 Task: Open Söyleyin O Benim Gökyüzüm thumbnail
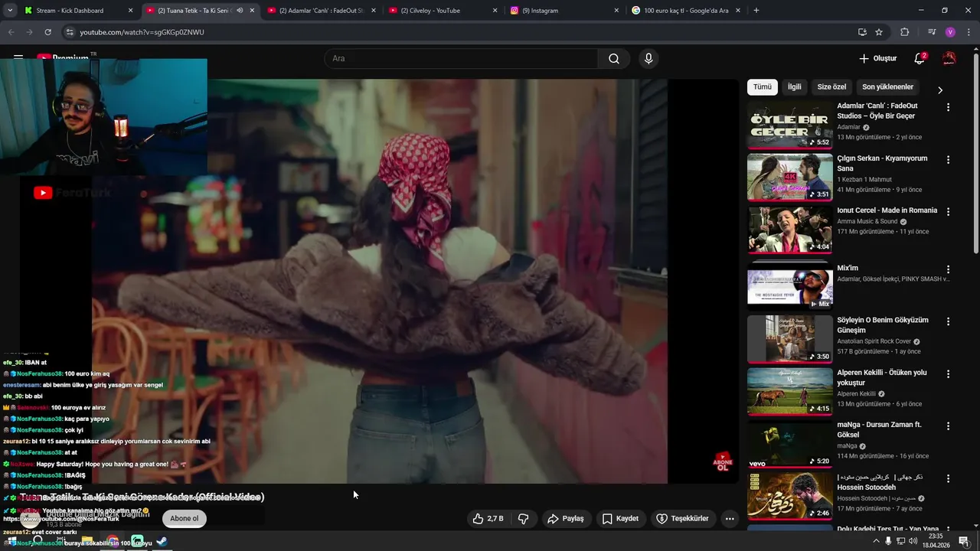(x=789, y=339)
